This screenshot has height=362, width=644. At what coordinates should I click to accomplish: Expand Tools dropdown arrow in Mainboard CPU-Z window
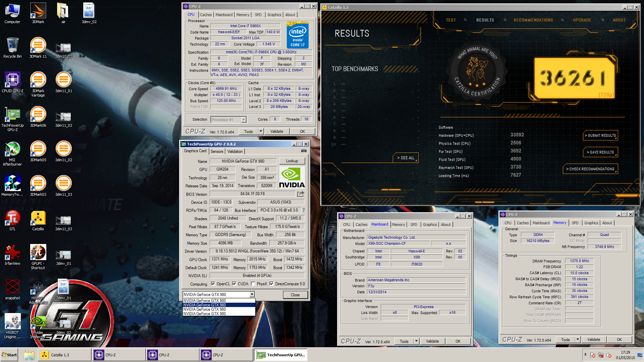click(x=416, y=341)
